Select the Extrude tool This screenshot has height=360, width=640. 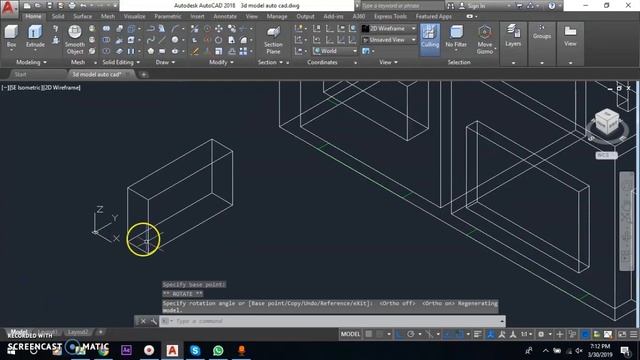click(35, 36)
